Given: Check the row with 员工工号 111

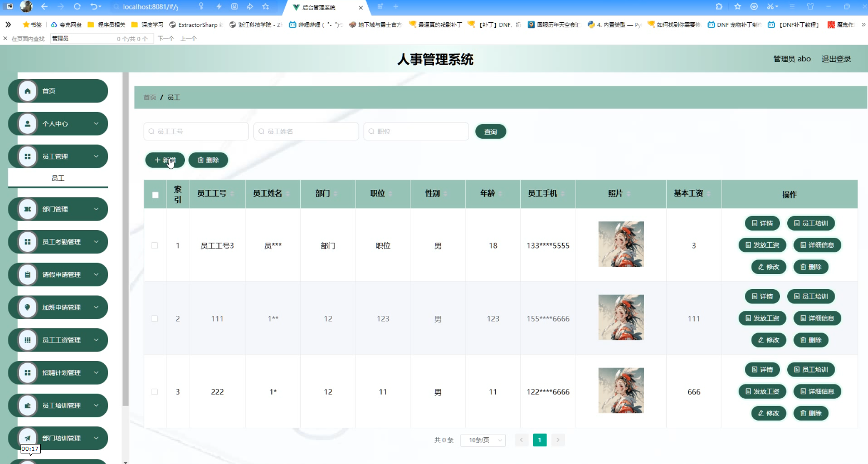Looking at the screenshot, I should pyautogui.click(x=154, y=319).
